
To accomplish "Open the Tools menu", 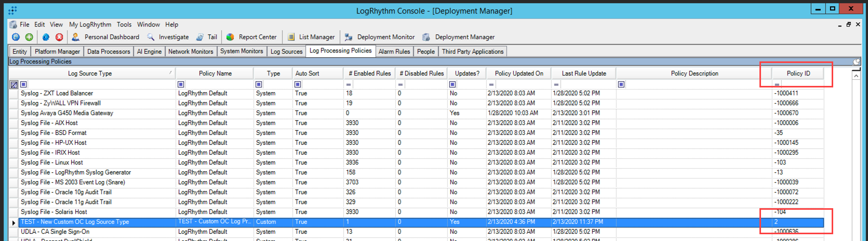I will (x=124, y=24).
